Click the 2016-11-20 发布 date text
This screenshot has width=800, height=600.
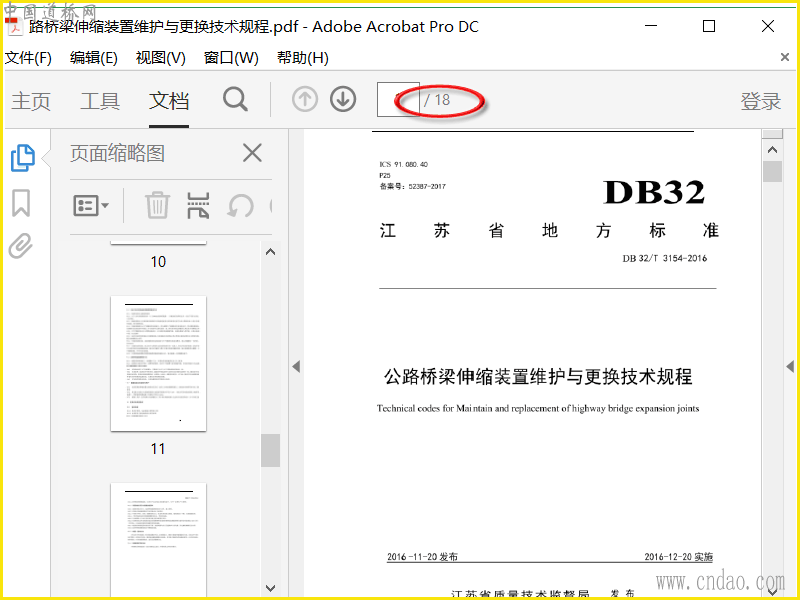pos(422,557)
